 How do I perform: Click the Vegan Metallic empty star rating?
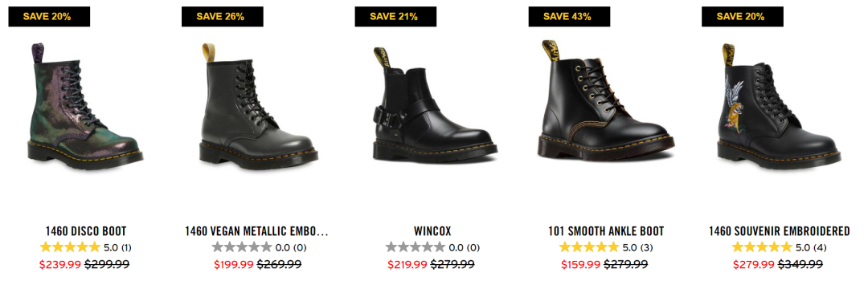(x=242, y=247)
